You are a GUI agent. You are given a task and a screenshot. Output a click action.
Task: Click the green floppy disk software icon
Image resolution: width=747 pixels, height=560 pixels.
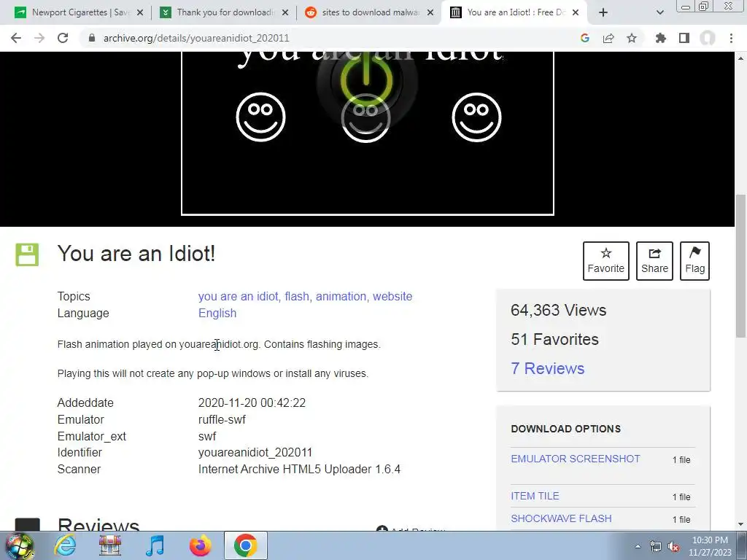coord(27,254)
